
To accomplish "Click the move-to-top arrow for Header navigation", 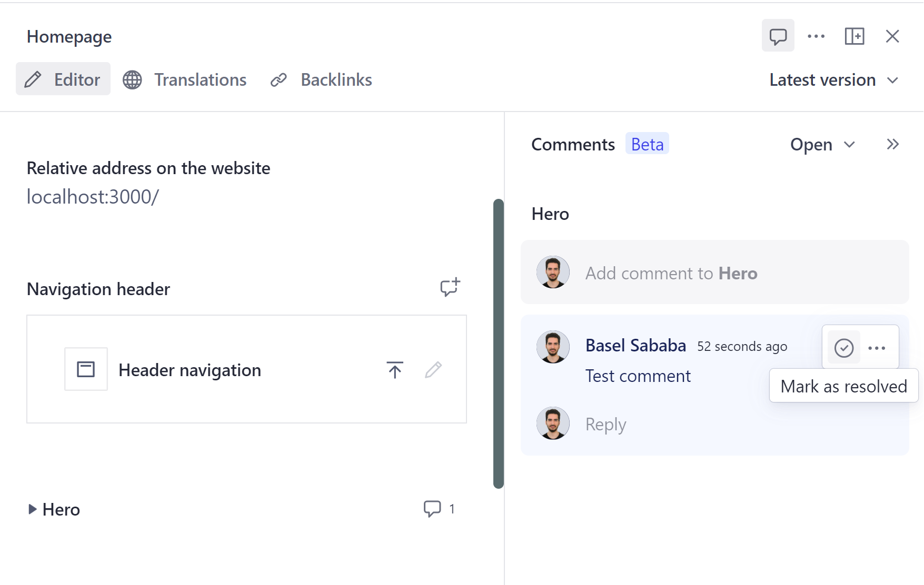I will [x=395, y=370].
